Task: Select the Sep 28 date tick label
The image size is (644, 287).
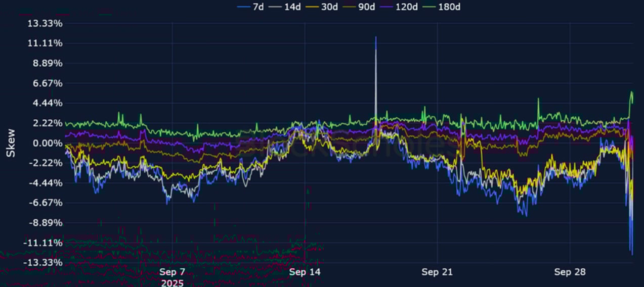Action: [570, 272]
